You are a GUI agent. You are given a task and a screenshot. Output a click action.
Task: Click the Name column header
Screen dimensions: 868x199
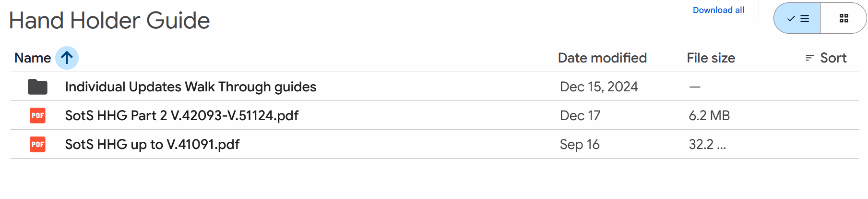33,58
